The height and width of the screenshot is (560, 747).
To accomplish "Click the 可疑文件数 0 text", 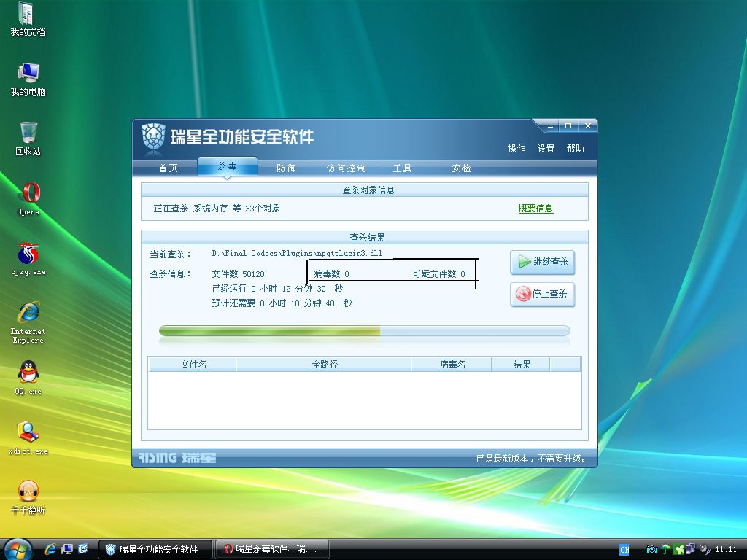I will 438,274.
